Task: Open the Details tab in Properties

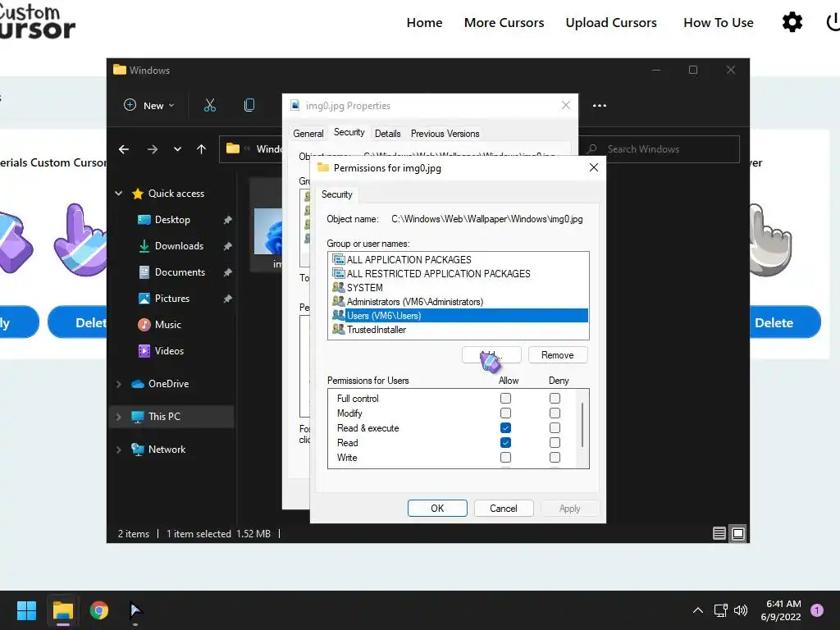Action: [387, 134]
